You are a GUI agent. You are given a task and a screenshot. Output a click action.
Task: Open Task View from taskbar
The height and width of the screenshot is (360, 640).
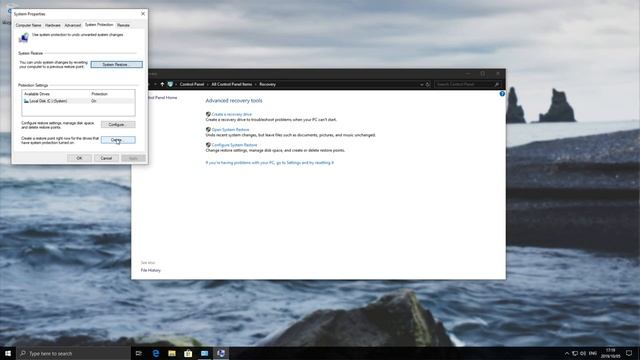139,353
